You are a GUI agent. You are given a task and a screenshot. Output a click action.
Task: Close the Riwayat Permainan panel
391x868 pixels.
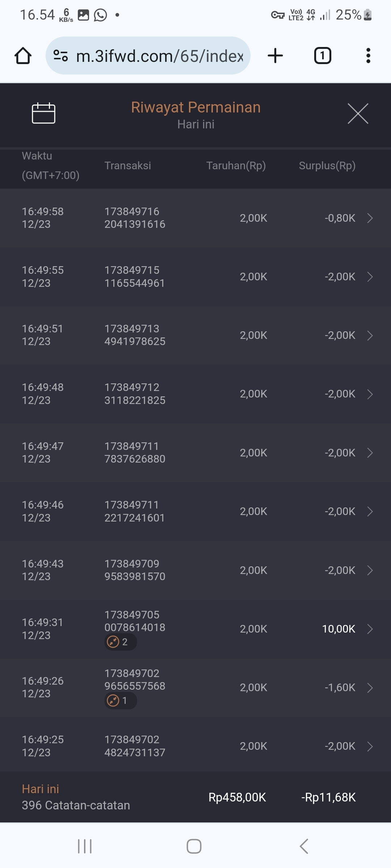(358, 114)
